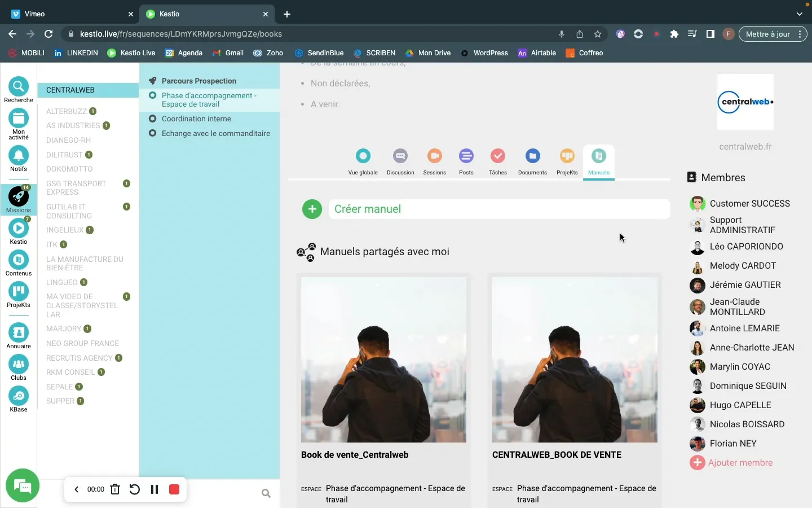
Task: Stop the recording with red square
Action: click(174, 489)
